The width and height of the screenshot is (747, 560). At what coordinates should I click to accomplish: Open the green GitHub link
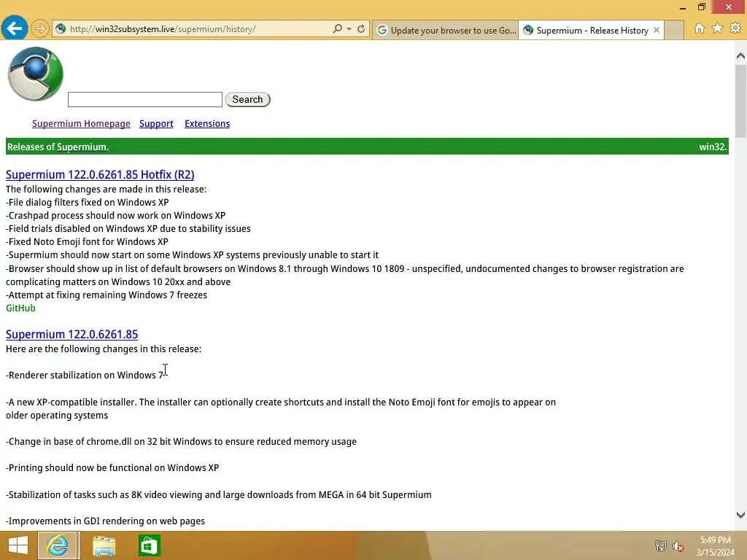coord(20,308)
